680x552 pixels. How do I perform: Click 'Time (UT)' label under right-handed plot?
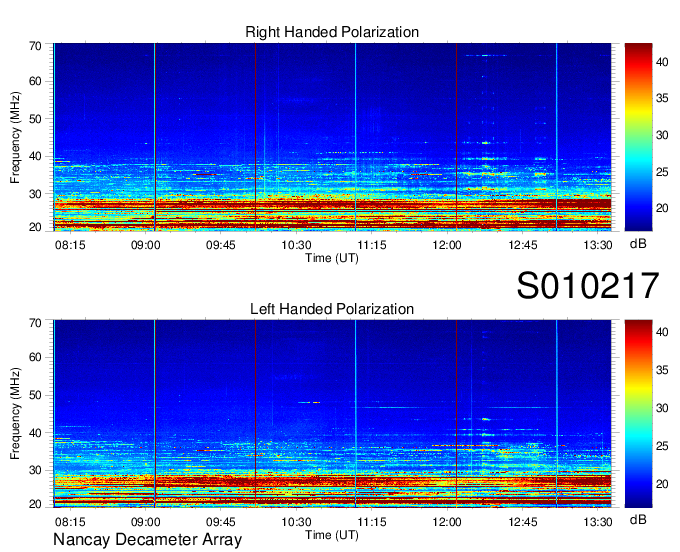click(x=332, y=258)
